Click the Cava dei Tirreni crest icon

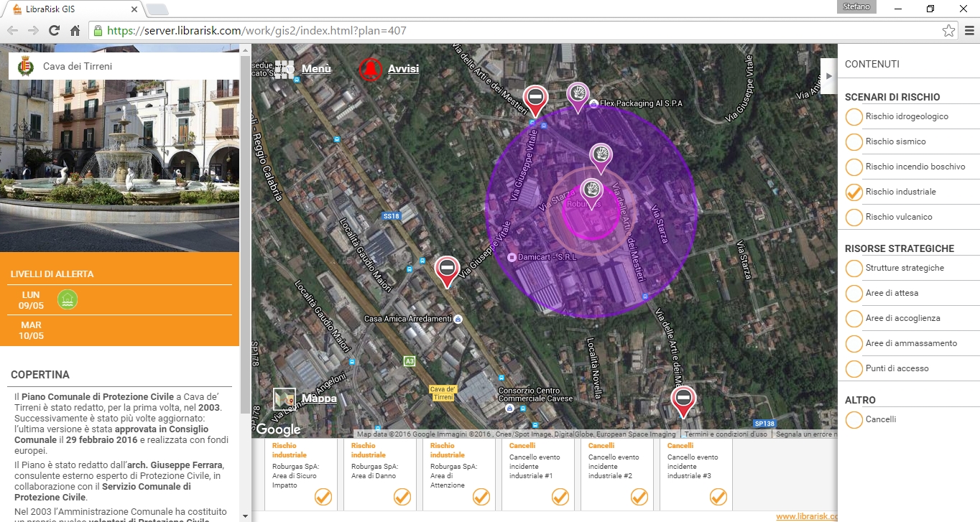click(25, 66)
